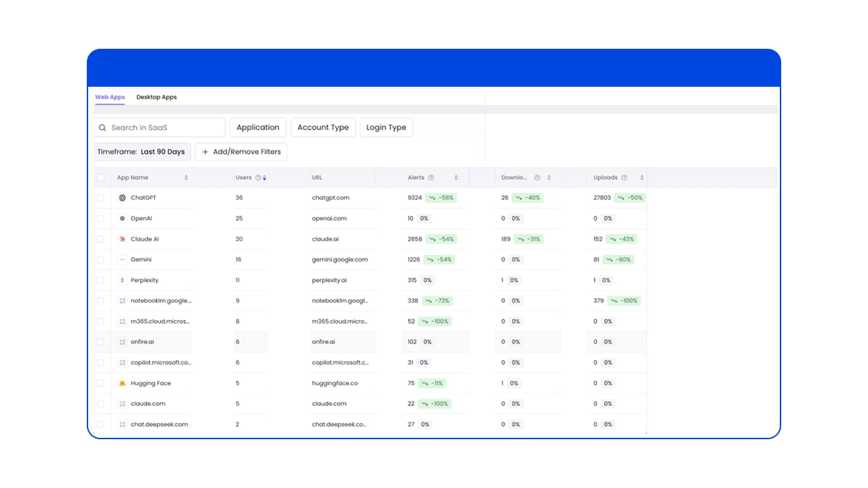Image resolution: width=868 pixels, height=488 pixels.
Task: Click the Perplexity alerts count 315
Action: click(412, 280)
